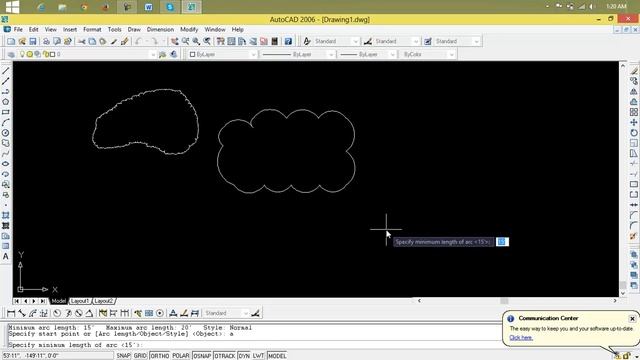
Task: Select the Hatch tool
Action: [x=6, y=215]
